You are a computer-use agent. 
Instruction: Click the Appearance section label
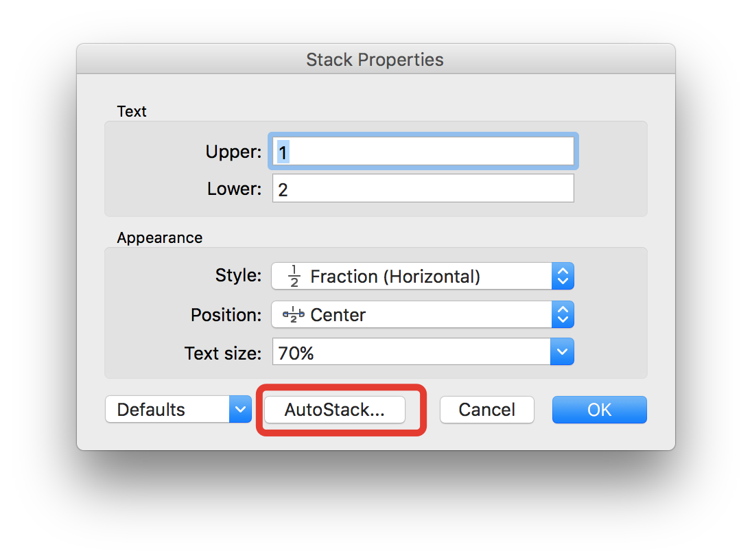(160, 237)
